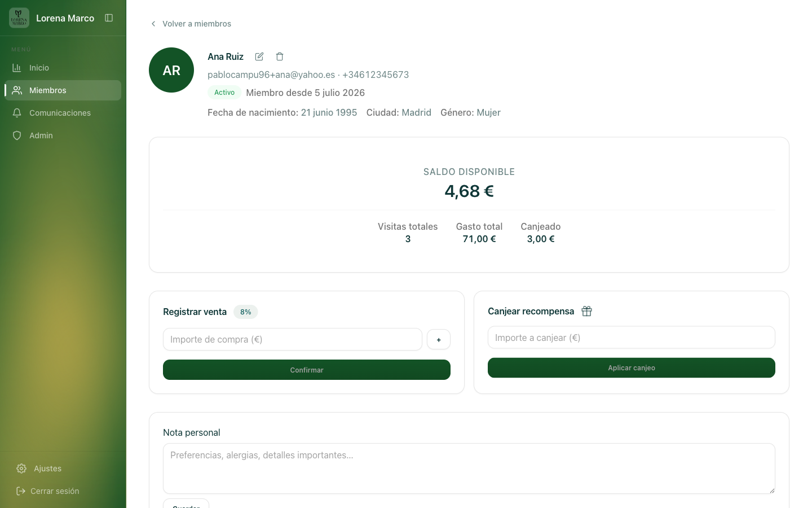Click the gender value Mujer

[488, 112]
